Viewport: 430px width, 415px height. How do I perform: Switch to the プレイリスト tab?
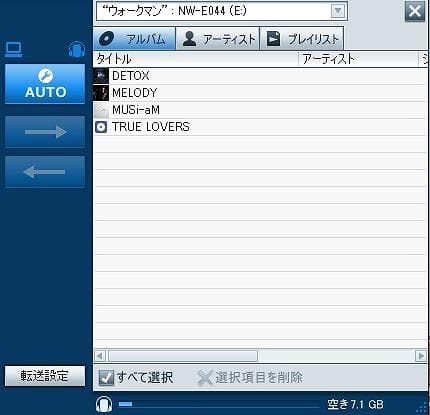click(301, 39)
